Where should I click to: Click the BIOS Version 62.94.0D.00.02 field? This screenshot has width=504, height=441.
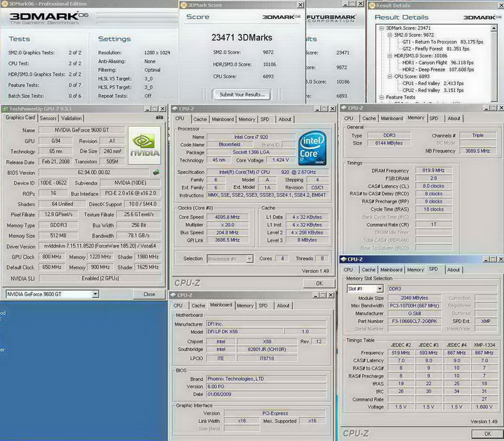pyautogui.click(x=94, y=172)
